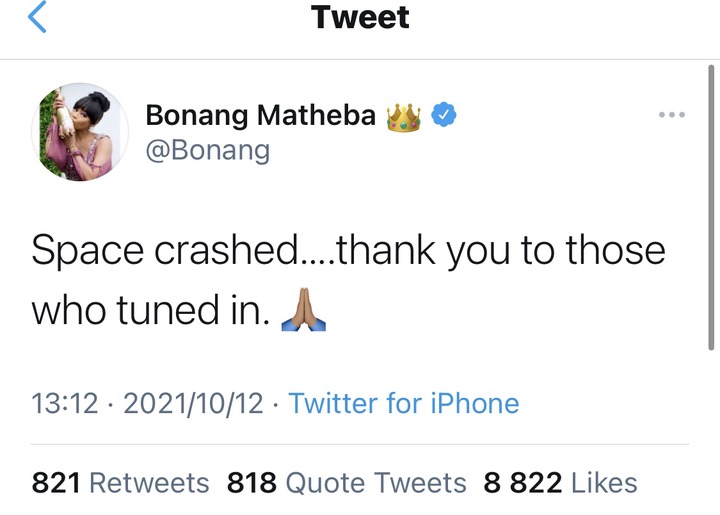Click the 'Quote Tweets' label text
Image resolution: width=720 pixels, height=515 pixels.
click(x=376, y=483)
